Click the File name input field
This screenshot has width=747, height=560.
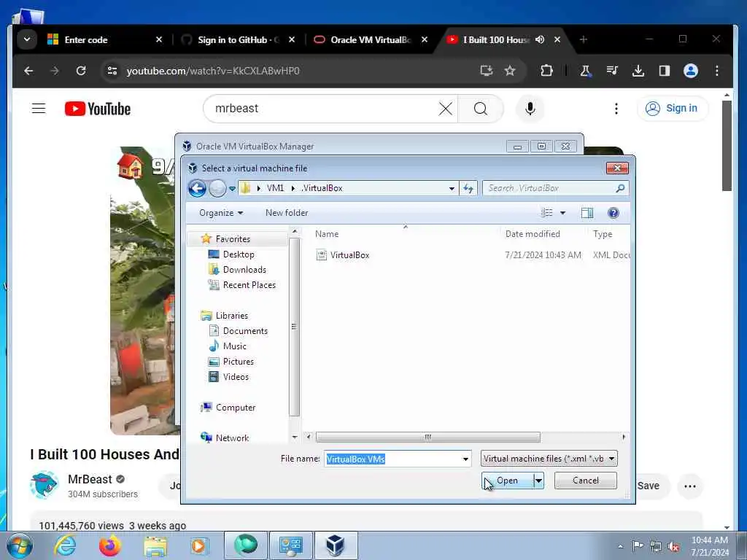tap(393, 459)
